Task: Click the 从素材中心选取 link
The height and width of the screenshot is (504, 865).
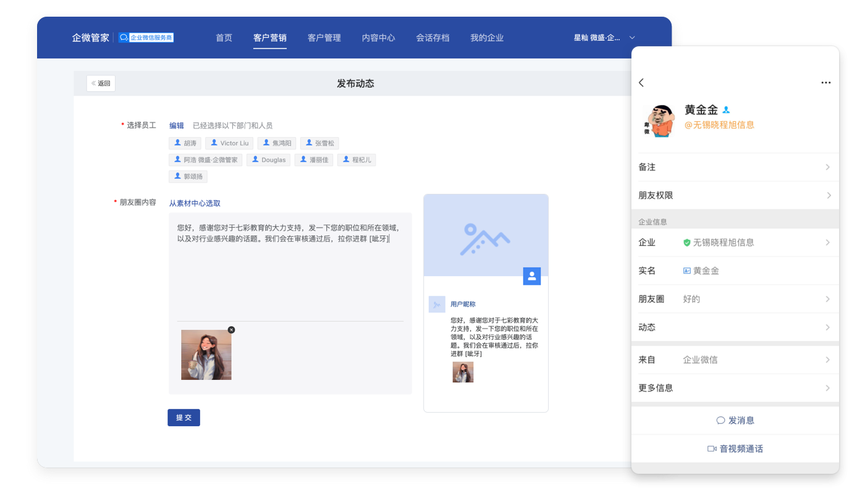Action: click(x=195, y=203)
